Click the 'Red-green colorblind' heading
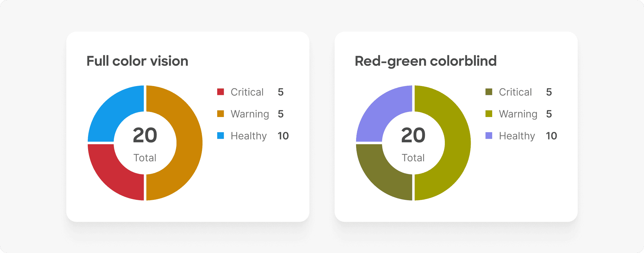This screenshot has width=644, height=253. coord(426,61)
